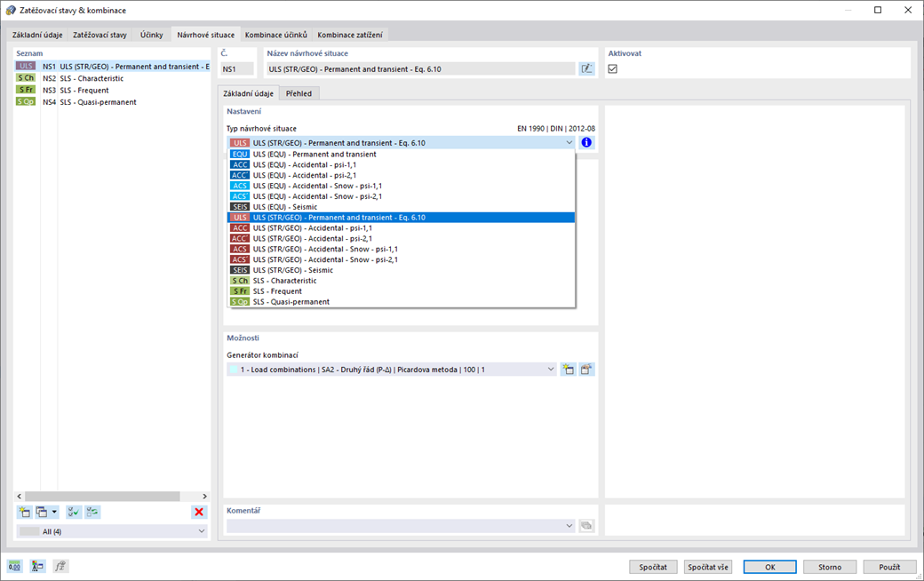Viewport: 924px width, 581px height.
Task: Open the All (4) filter dropdown
Action: pyautogui.click(x=112, y=531)
